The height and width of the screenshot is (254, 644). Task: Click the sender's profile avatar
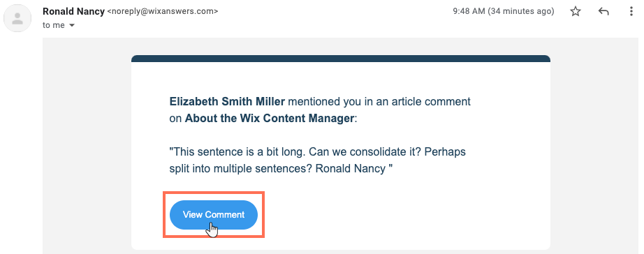tap(17, 17)
